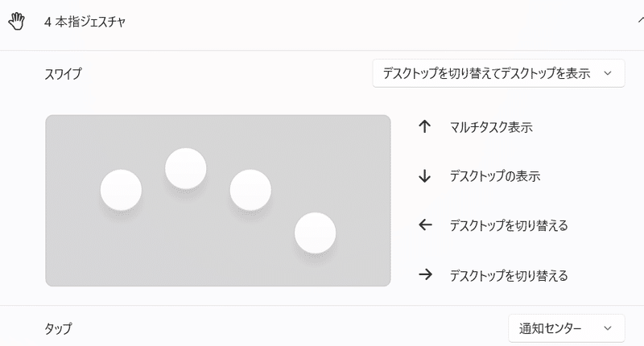
Task: Click the デスクトップの表示 label
Action: pos(495,176)
